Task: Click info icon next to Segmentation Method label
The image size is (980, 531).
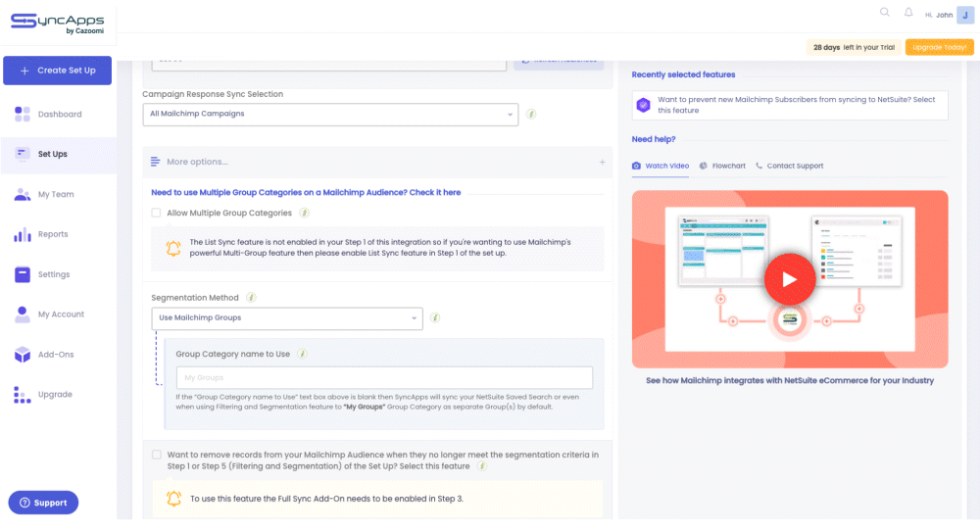Action: [x=251, y=298]
